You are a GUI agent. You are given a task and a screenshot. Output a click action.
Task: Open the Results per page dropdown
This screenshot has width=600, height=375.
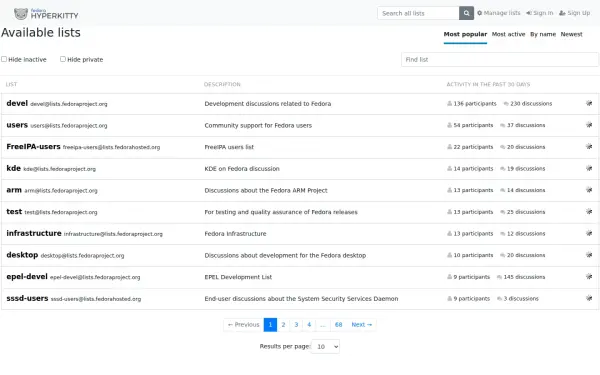[x=325, y=346]
